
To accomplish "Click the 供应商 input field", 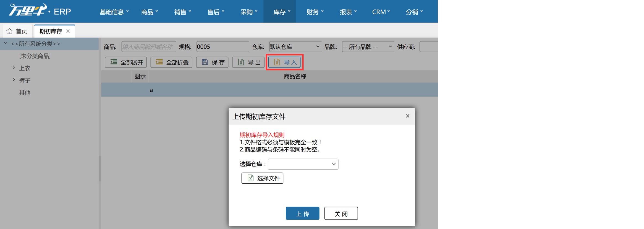I will click(x=428, y=47).
